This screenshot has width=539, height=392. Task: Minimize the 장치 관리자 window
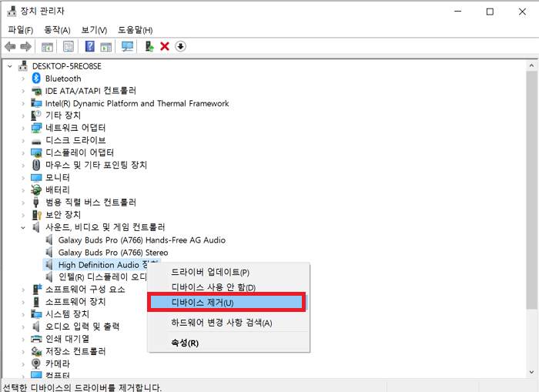pyautogui.click(x=458, y=12)
